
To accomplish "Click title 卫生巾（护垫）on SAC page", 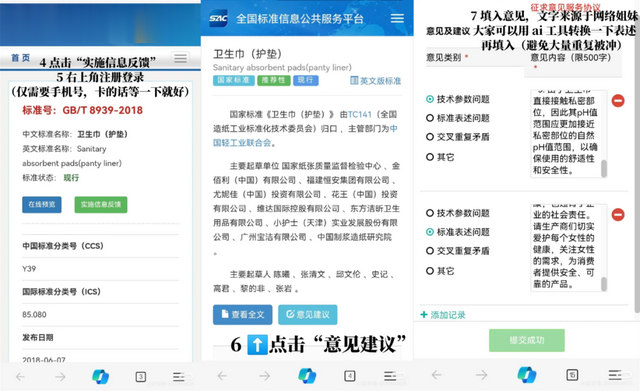I will [x=248, y=54].
